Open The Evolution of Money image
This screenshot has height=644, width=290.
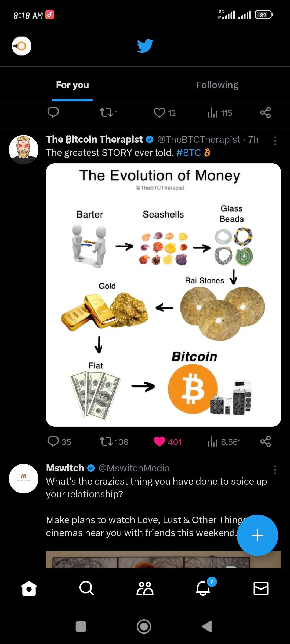(x=163, y=295)
